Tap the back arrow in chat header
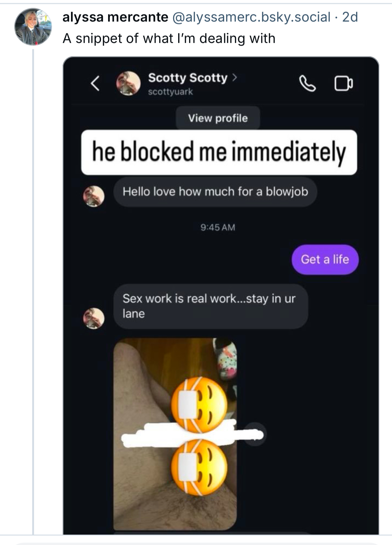 point(95,83)
